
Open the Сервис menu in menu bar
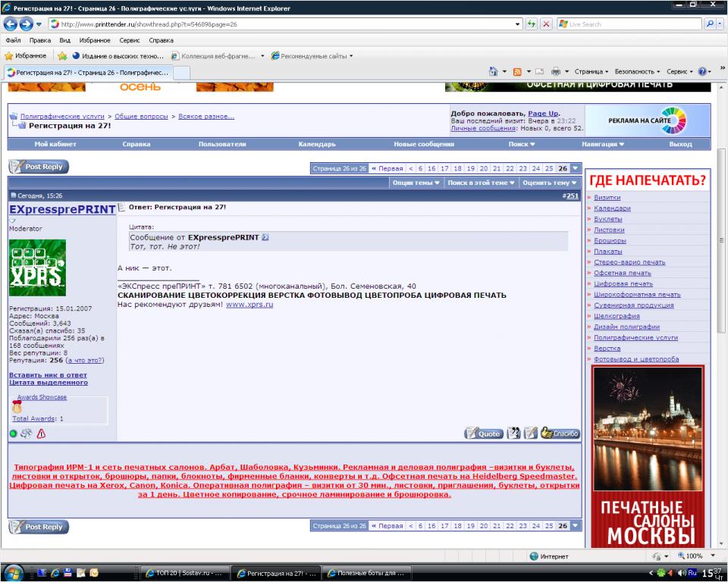pos(130,40)
